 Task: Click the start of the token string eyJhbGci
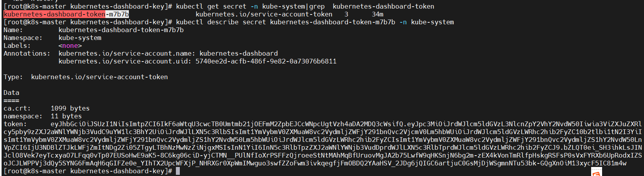pos(66,124)
